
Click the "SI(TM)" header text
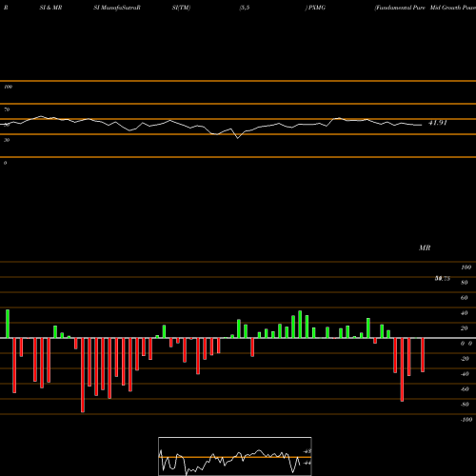pos(181,8)
